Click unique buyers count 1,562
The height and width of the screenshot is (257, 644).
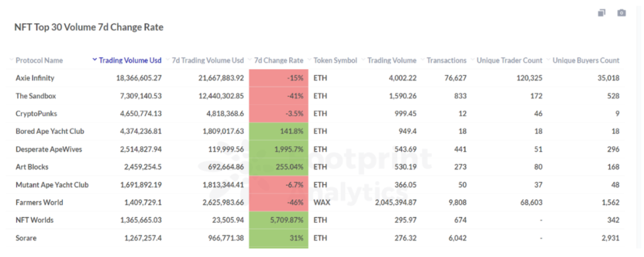click(x=610, y=202)
